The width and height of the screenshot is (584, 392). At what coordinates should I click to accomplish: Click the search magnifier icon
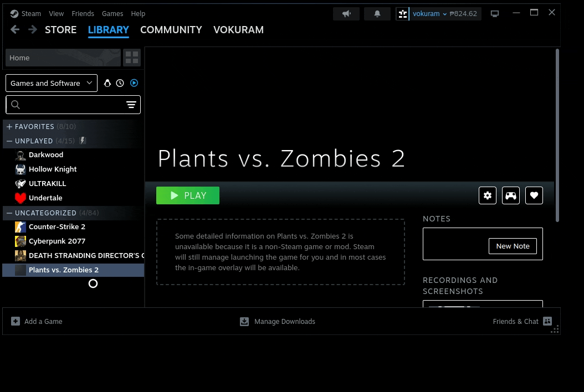[16, 105]
